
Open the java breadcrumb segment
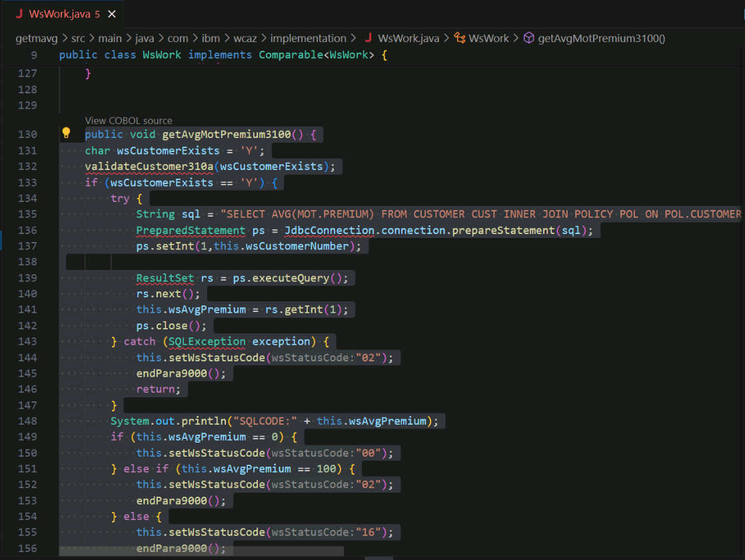[x=145, y=39]
